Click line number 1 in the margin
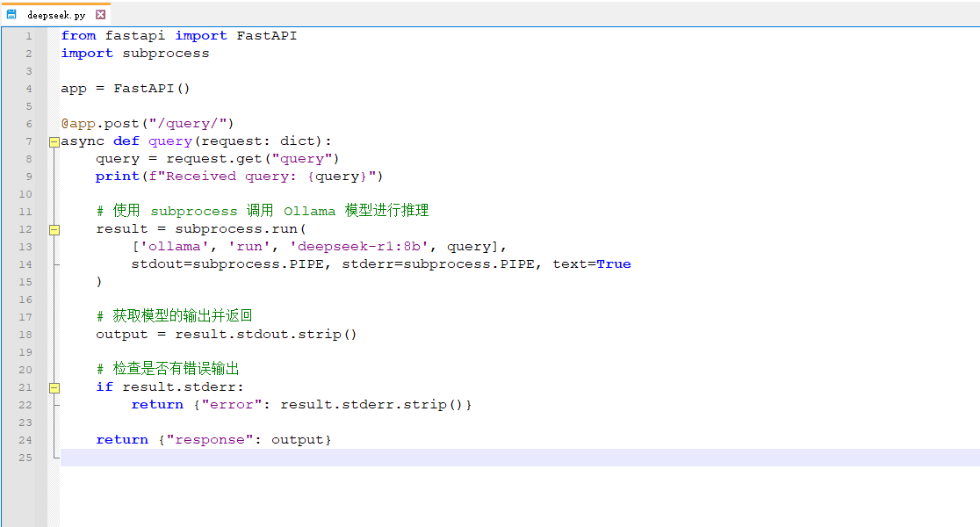 click(29, 36)
